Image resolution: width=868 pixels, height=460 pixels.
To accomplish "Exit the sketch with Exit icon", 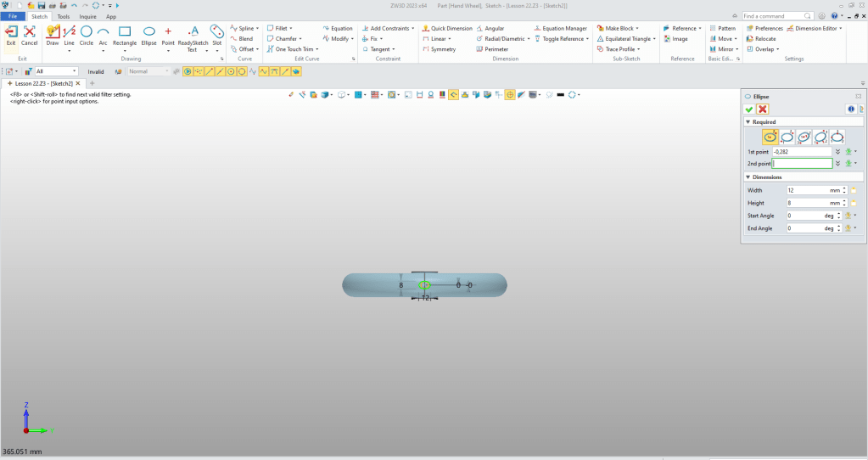I will [11, 36].
